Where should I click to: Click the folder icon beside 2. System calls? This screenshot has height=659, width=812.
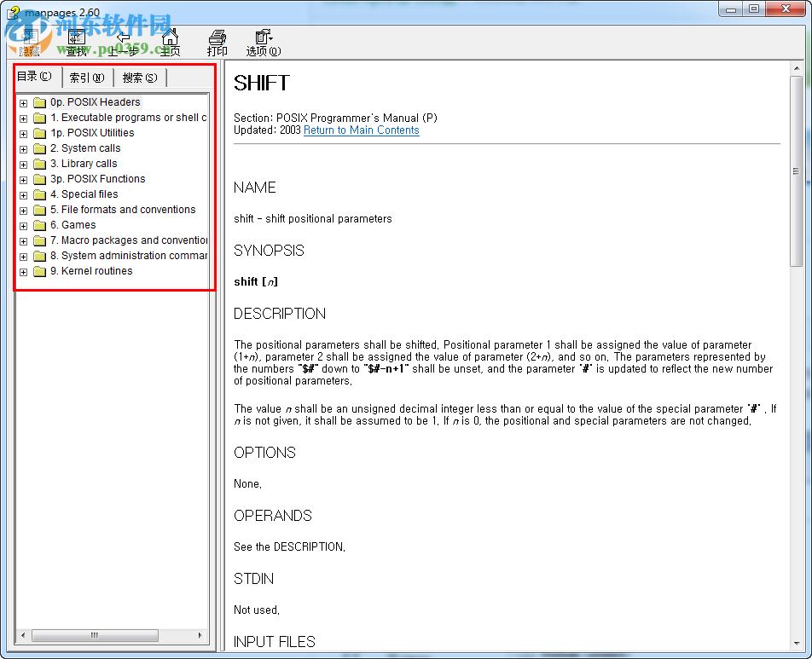[39, 147]
